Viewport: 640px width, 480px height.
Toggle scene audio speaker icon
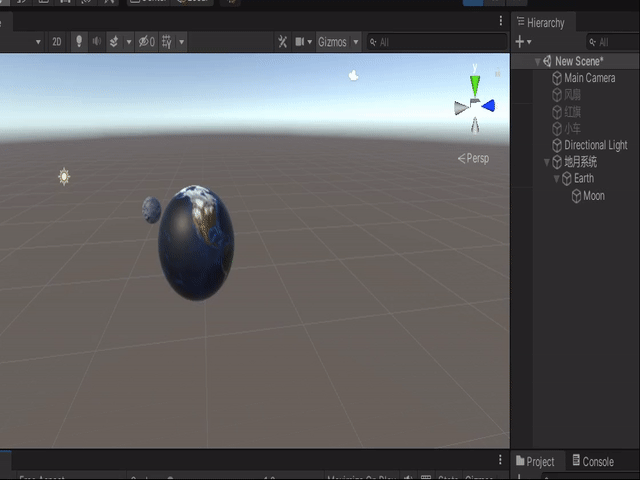97,42
